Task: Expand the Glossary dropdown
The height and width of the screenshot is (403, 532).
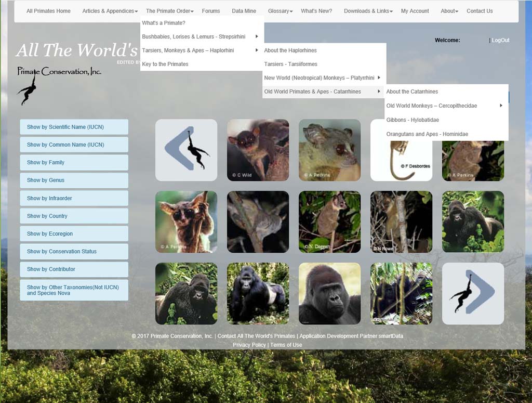Action: tap(280, 11)
